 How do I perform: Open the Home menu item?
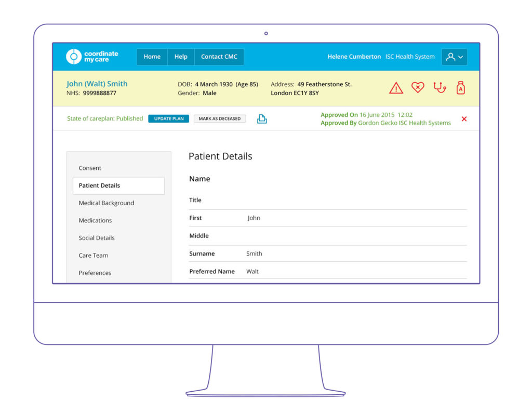coord(152,57)
